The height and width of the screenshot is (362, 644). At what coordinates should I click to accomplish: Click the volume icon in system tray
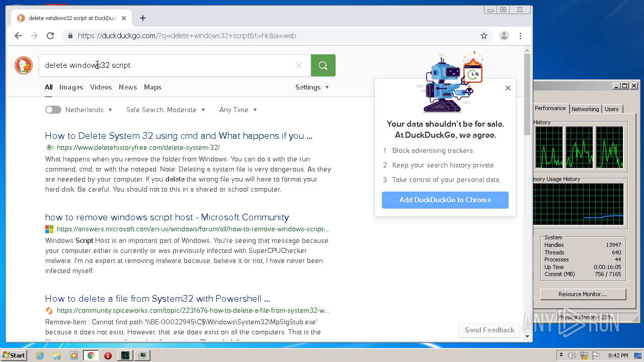pyautogui.click(x=572, y=355)
